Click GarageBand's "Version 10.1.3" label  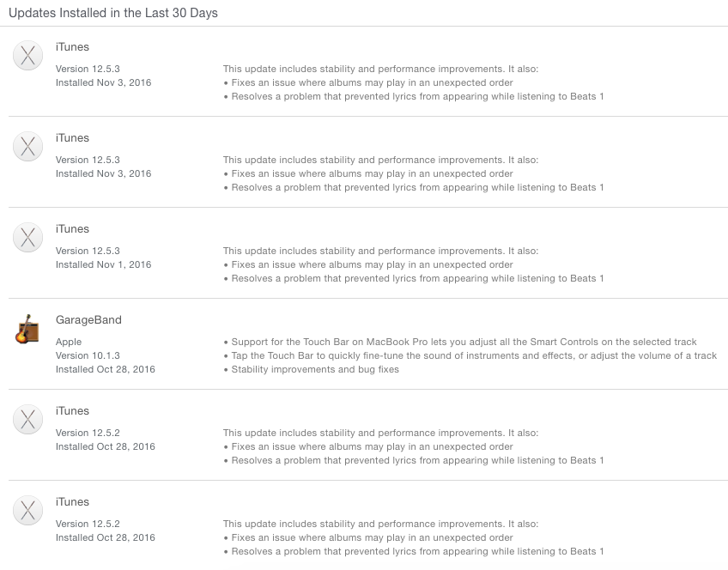[x=88, y=355]
